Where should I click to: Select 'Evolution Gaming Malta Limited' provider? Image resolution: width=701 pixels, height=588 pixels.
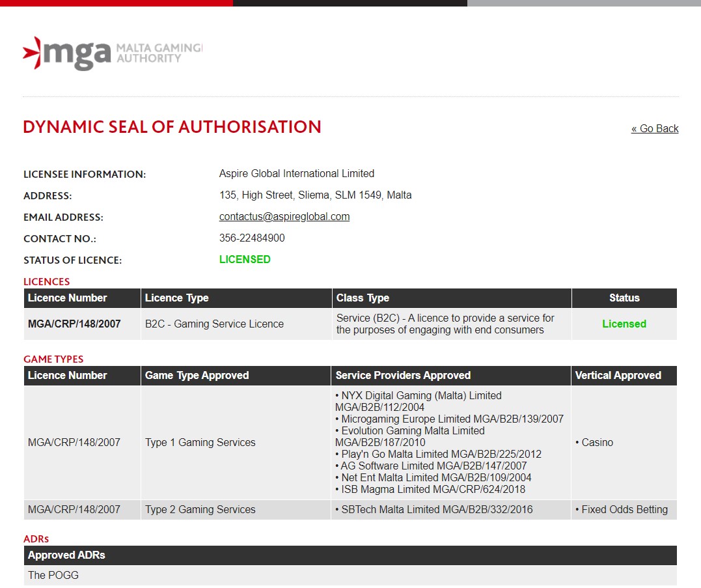tap(410, 436)
